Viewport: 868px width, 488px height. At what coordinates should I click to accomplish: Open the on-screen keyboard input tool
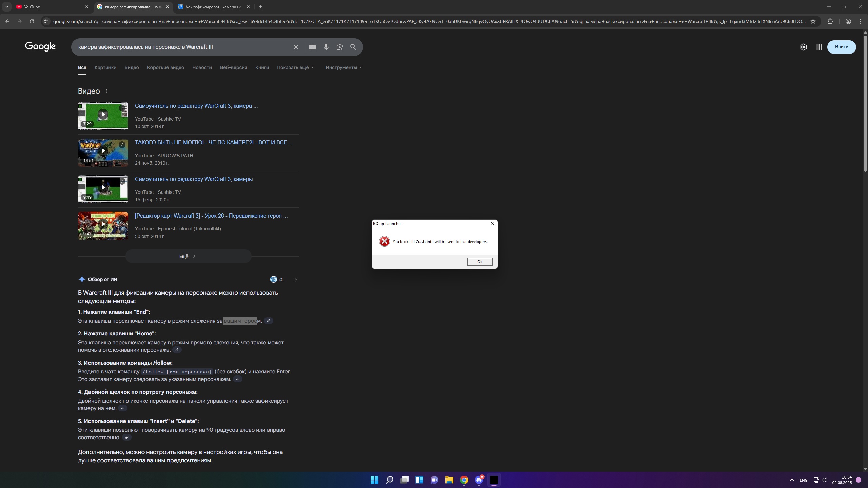[x=313, y=47]
